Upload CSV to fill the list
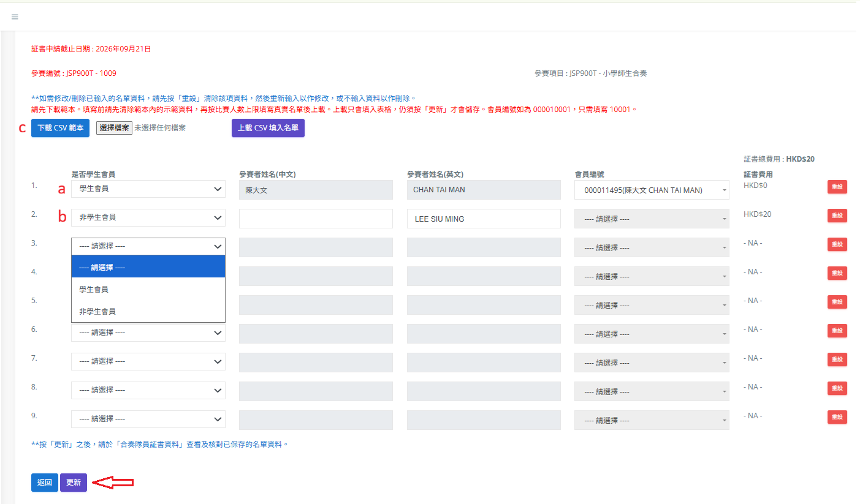 (x=268, y=128)
